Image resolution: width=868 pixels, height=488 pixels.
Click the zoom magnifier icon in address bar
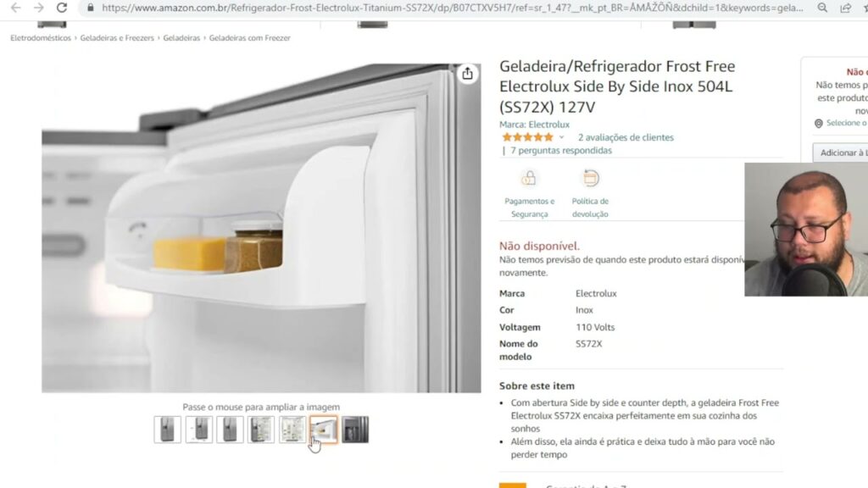(822, 8)
